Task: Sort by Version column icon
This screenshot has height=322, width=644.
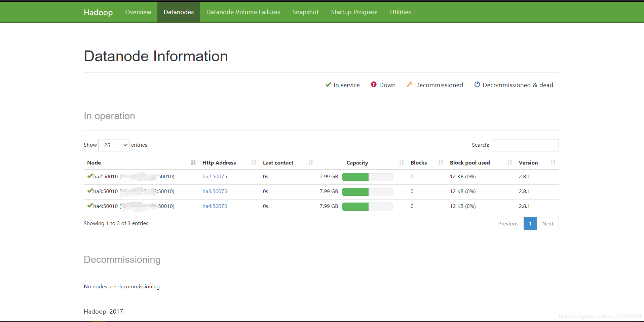Action: pos(553,163)
